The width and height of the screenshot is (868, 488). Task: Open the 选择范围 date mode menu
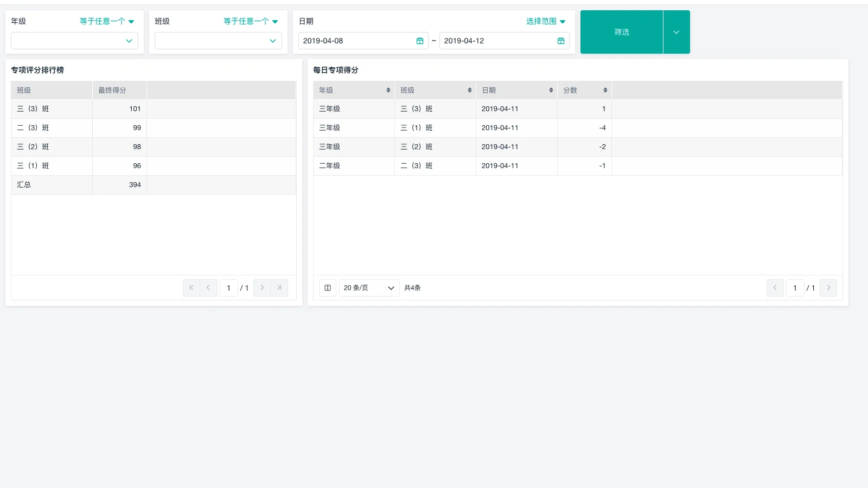pyautogui.click(x=545, y=21)
